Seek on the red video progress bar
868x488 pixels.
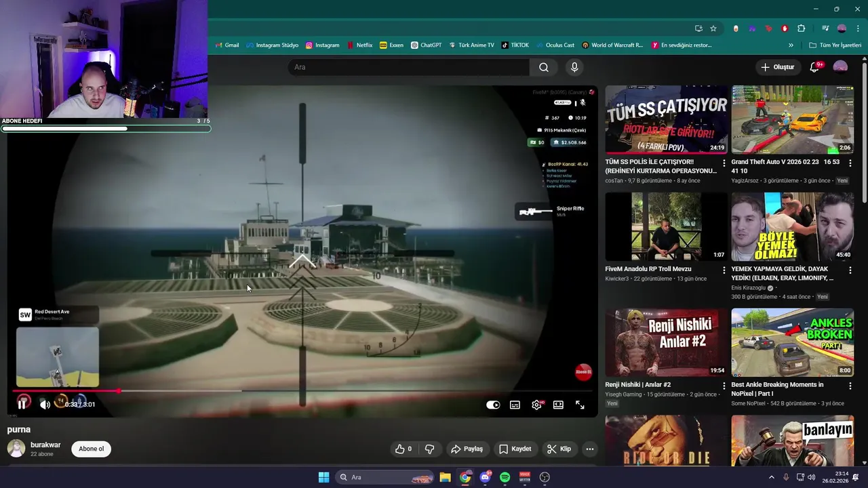point(302,391)
